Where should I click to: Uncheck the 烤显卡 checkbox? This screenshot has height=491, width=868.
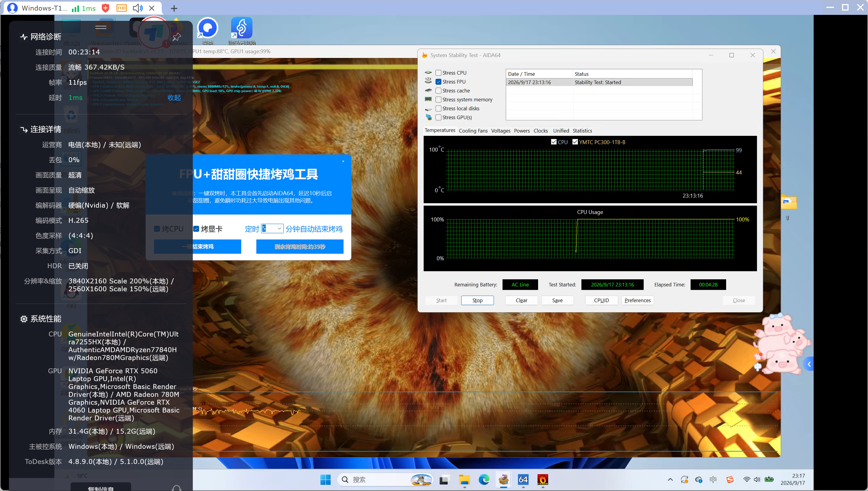196,229
